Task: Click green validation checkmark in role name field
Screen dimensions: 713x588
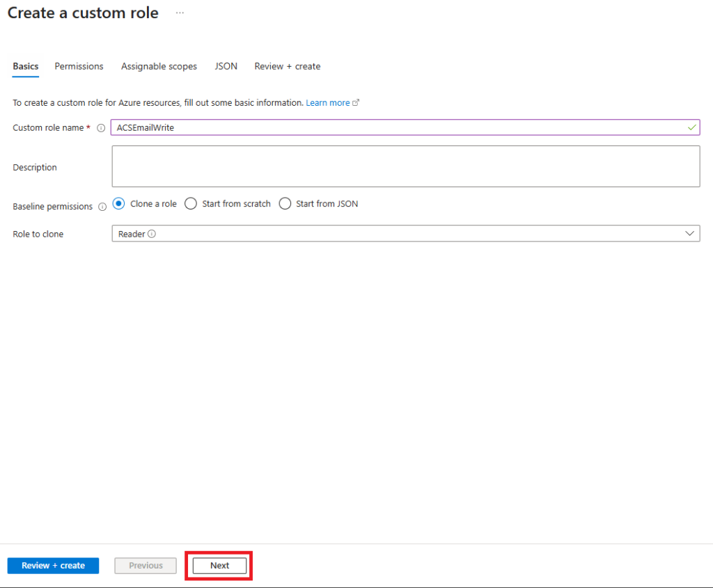Action: (x=691, y=127)
